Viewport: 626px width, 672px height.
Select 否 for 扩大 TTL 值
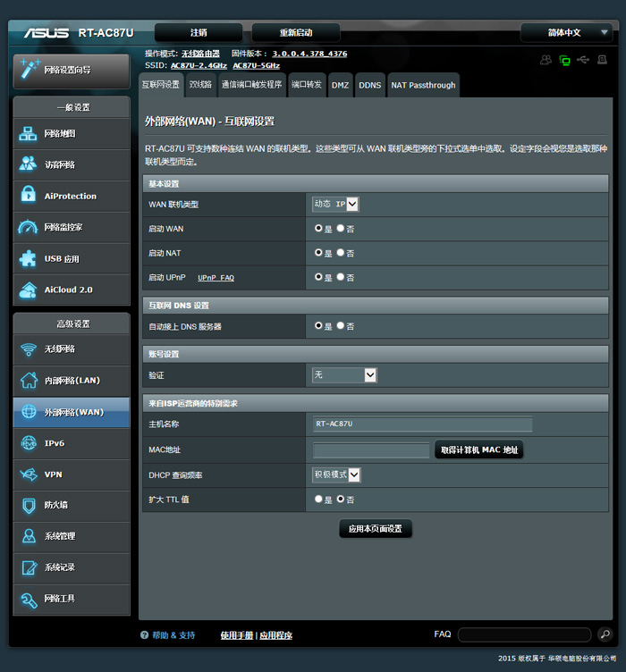[x=340, y=499]
